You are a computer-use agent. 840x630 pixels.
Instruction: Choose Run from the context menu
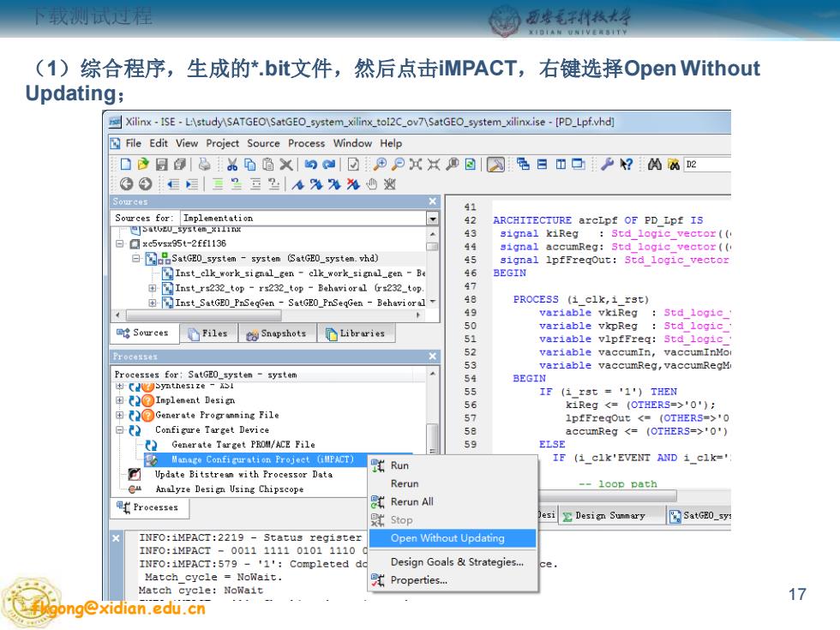453,466
